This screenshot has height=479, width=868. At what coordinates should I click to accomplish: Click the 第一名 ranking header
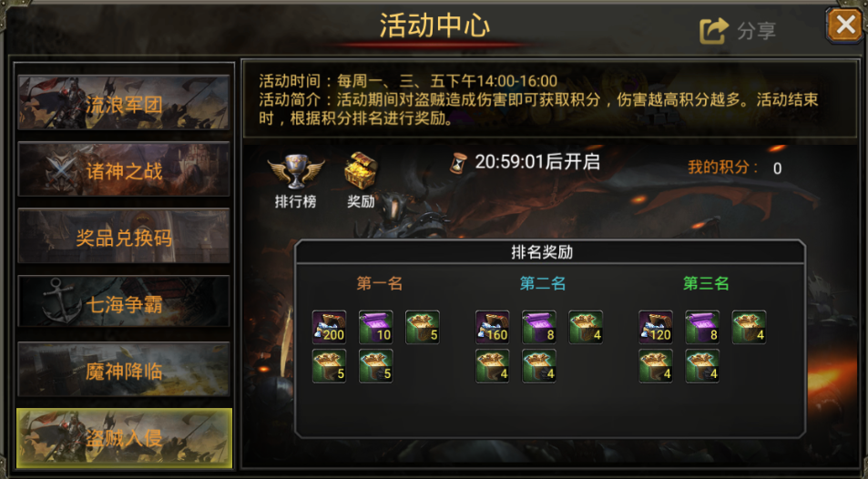[379, 283]
